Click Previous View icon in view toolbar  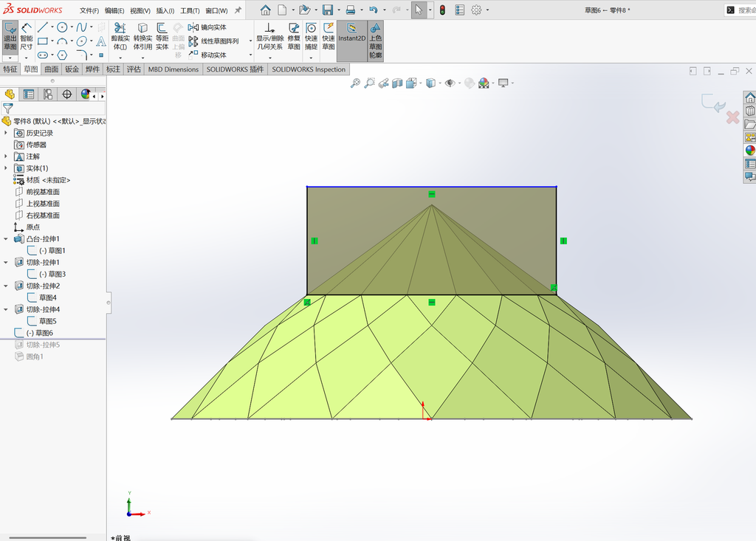(x=383, y=83)
